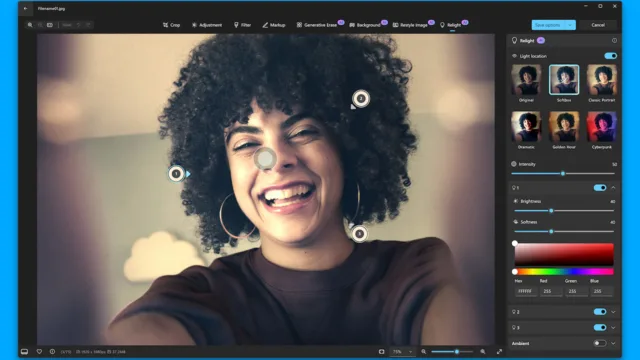Click the bottom zoom-out magnifier icon
Viewport: 640px width, 360px height.
424,351
